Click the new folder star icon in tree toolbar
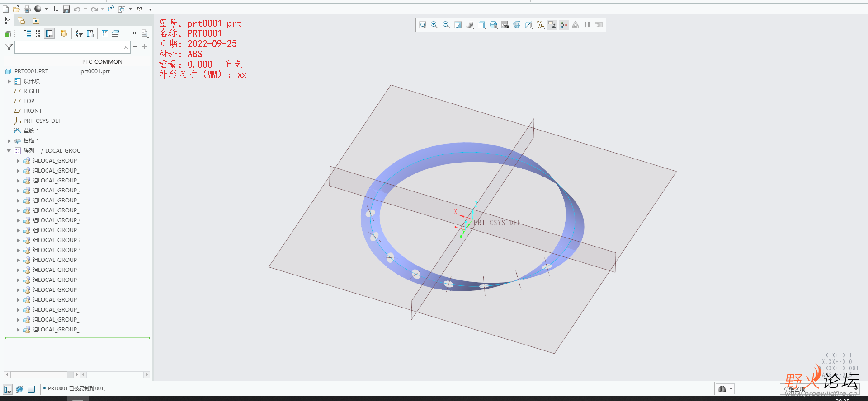The width and height of the screenshot is (868, 401). click(64, 33)
